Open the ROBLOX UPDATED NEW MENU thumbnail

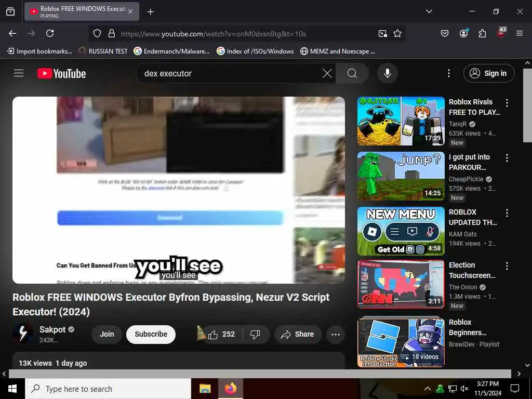tap(401, 231)
